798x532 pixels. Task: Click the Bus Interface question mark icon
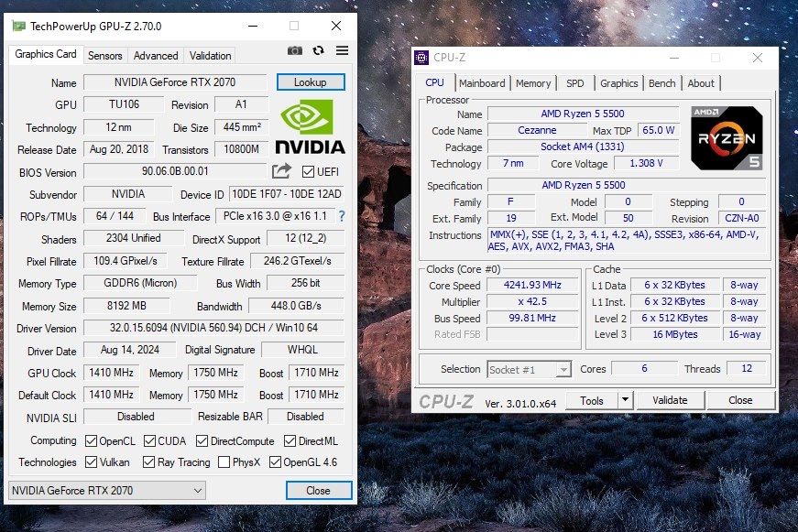pos(342,216)
